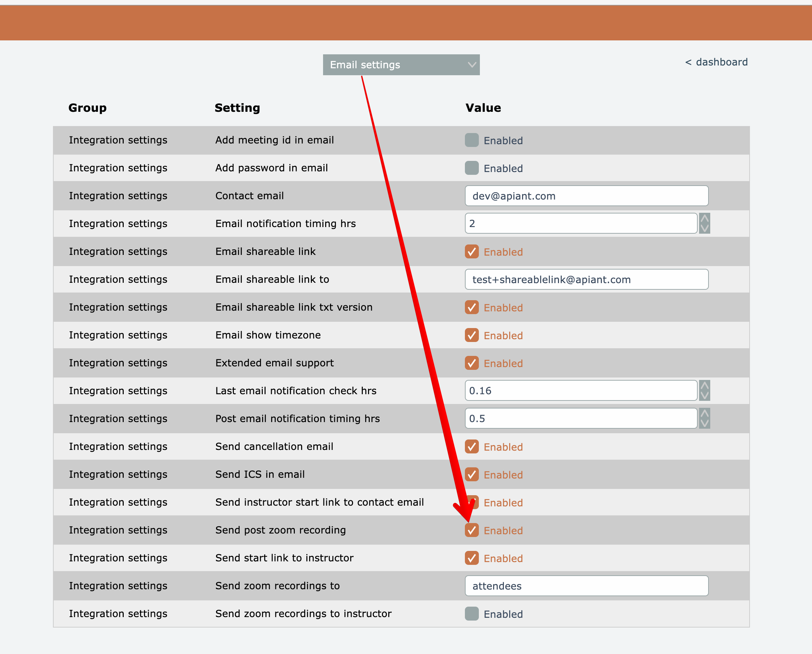Disable Extended email support checkbox

472,363
